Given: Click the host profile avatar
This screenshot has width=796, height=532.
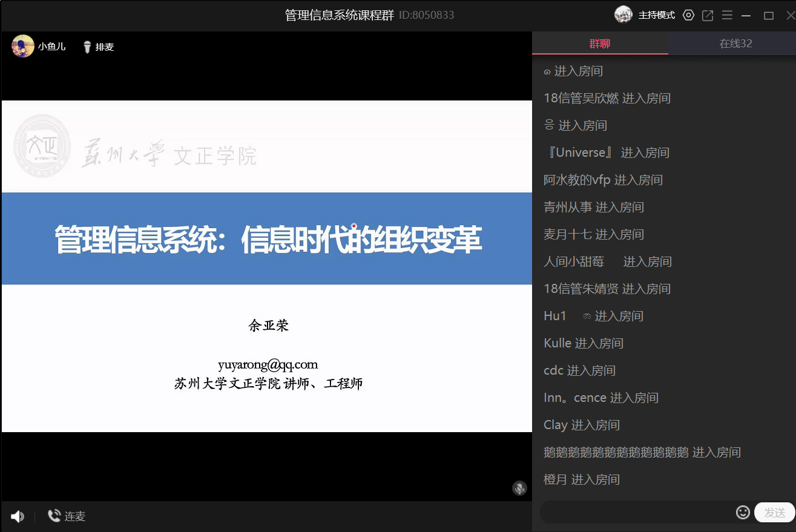Looking at the screenshot, I should [x=623, y=15].
